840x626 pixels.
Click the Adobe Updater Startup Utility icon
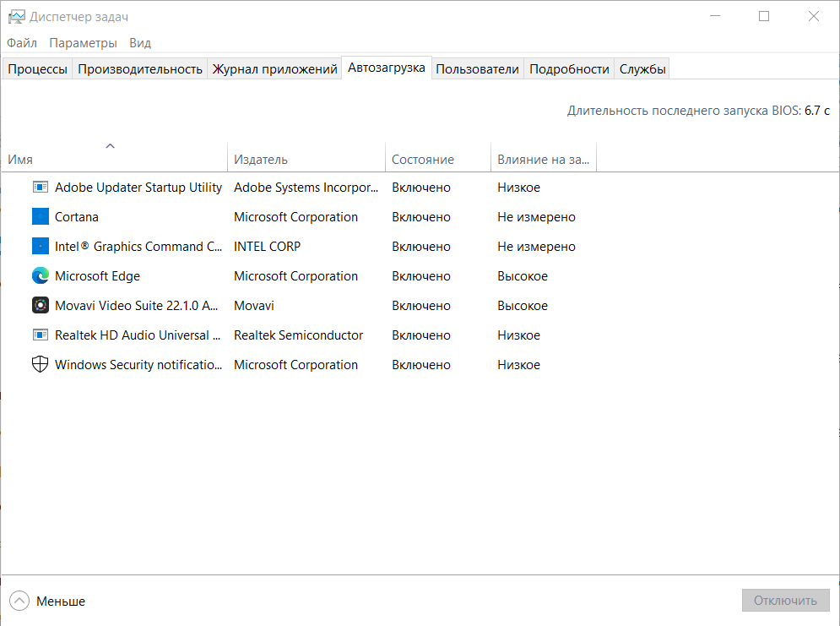(x=41, y=187)
